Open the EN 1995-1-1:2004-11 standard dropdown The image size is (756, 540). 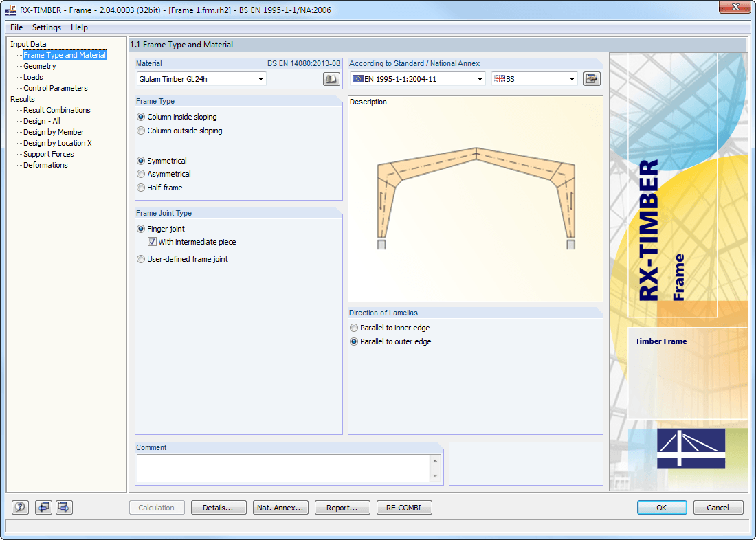[481, 78]
